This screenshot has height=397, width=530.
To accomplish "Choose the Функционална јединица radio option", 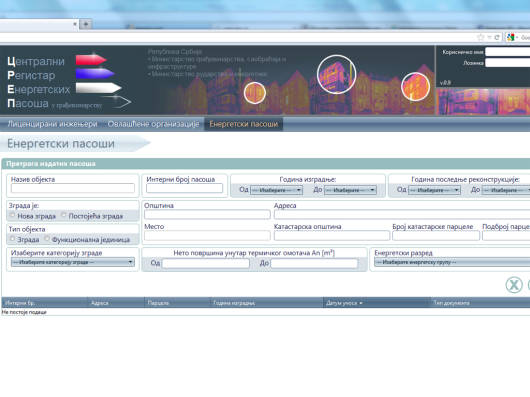I will pos(47,239).
